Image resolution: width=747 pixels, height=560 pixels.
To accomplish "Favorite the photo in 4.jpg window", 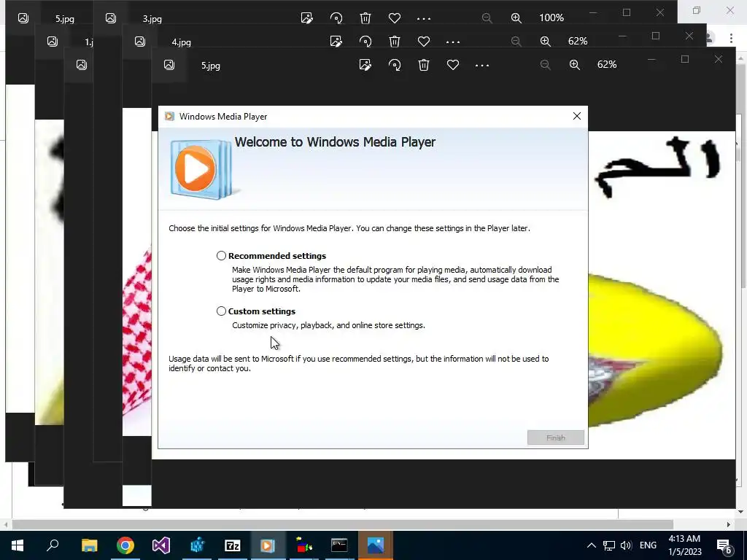I will (x=424, y=42).
